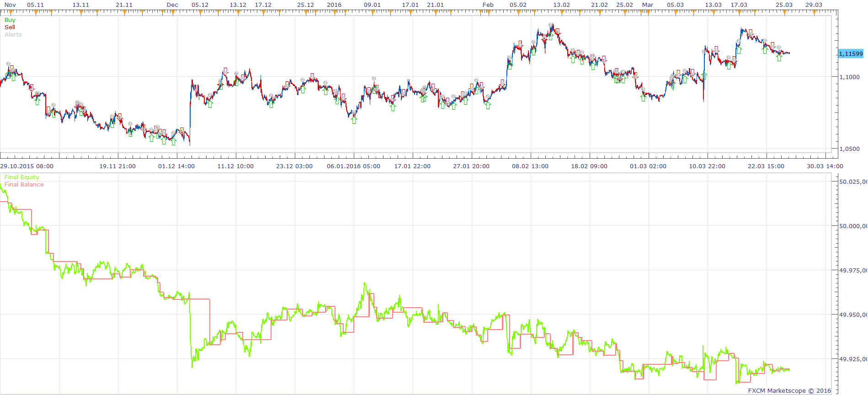Select the Alerts legend label
The height and width of the screenshot is (395, 868).
pyautogui.click(x=13, y=35)
